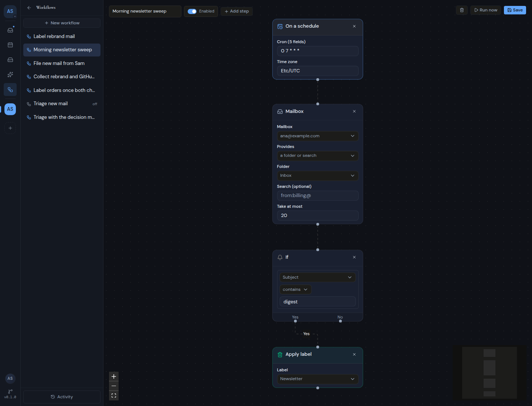Click the If condition value field with digest
This screenshot has width=532, height=406.
tap(318, 302)
